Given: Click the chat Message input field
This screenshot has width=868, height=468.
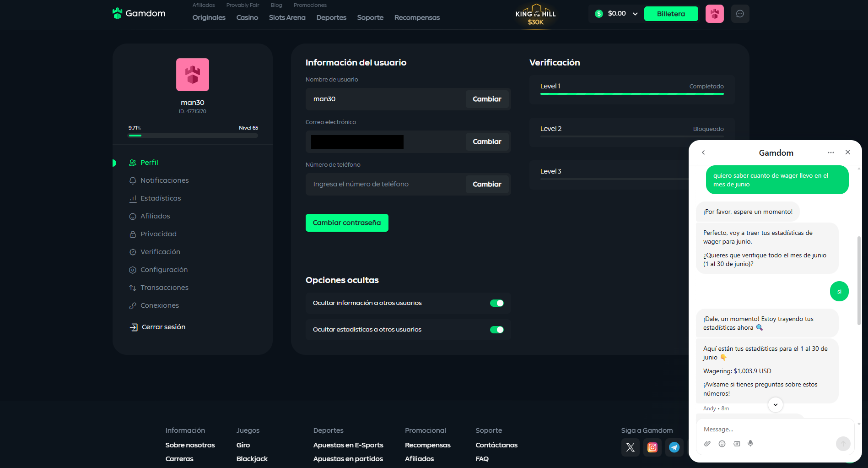Looking at the screenshot, I should tap(775, 429).
